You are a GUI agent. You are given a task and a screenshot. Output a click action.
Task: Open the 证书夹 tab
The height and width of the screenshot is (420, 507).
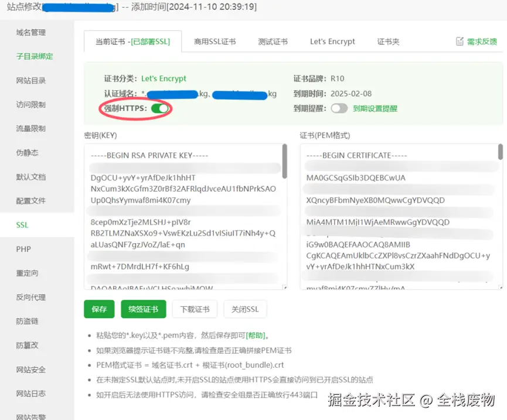[x=388, y=42]
